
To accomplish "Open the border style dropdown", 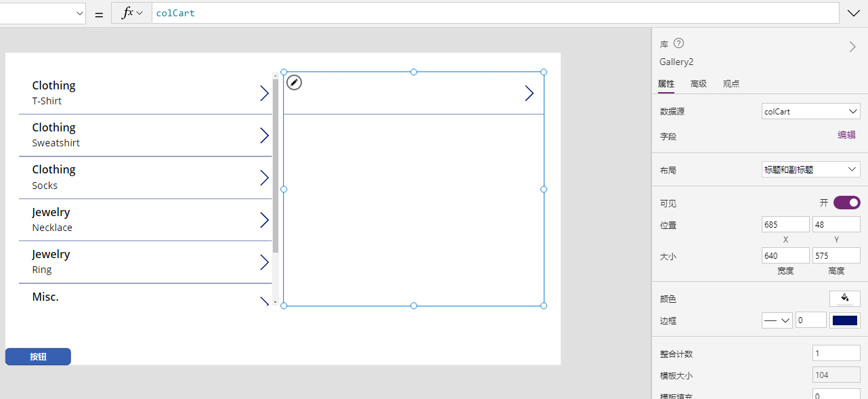I will (x=777, y=320).
